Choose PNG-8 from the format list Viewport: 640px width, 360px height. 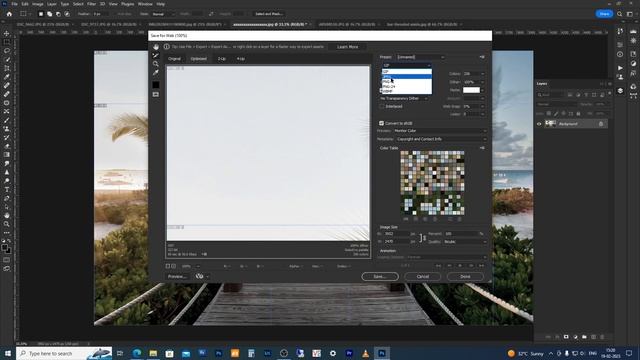tap(407, 82)
